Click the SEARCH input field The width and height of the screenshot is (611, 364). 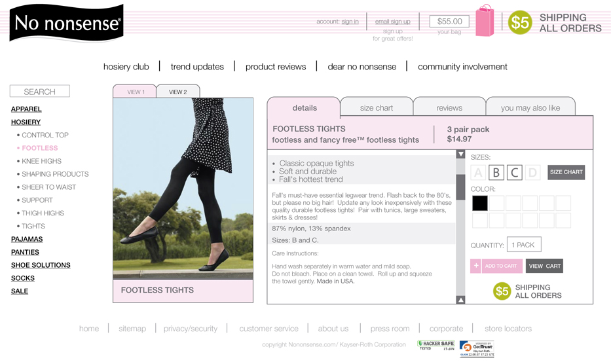click(x=40, y=91)
